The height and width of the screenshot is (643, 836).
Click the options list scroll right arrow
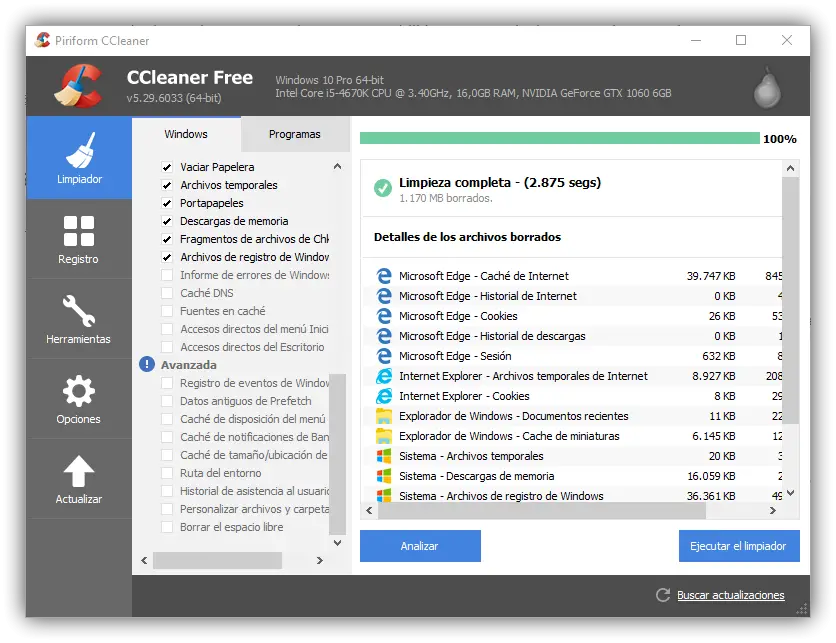319,560
